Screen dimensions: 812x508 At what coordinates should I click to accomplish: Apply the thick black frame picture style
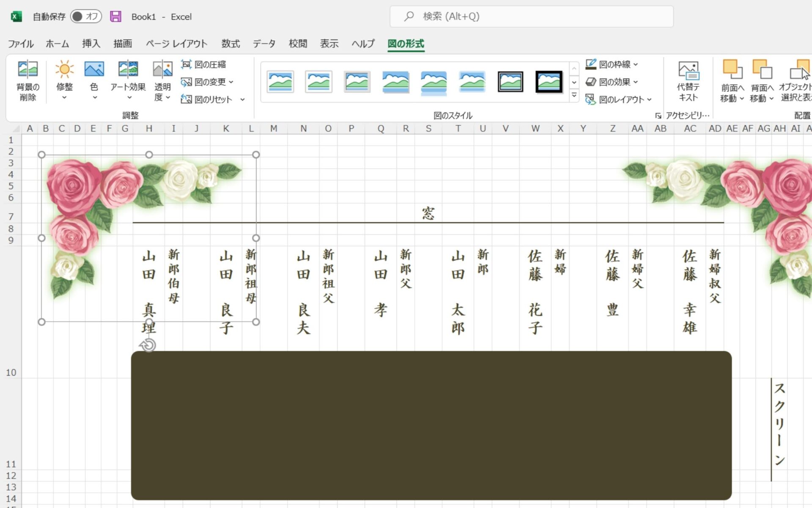tap(549, 81)
